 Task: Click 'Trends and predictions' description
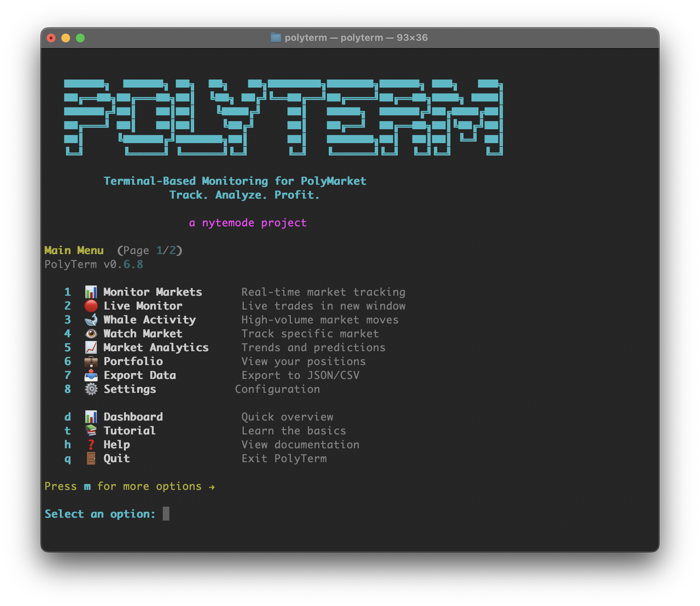pyautogui.click(x=314, y=348)
